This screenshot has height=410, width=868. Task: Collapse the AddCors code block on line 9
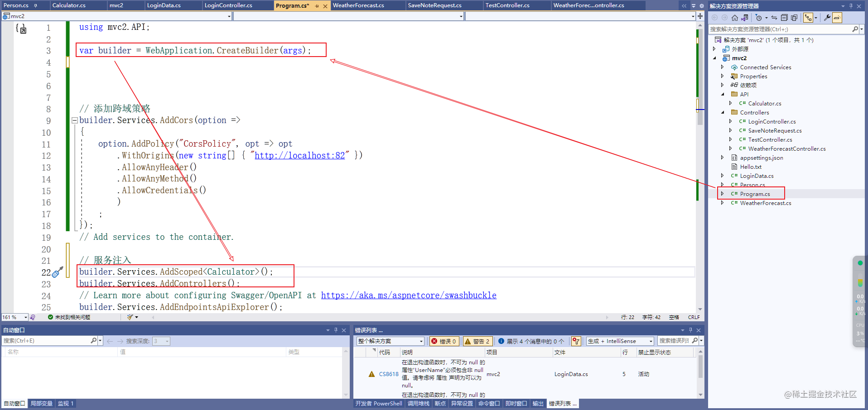click(74, 120)
